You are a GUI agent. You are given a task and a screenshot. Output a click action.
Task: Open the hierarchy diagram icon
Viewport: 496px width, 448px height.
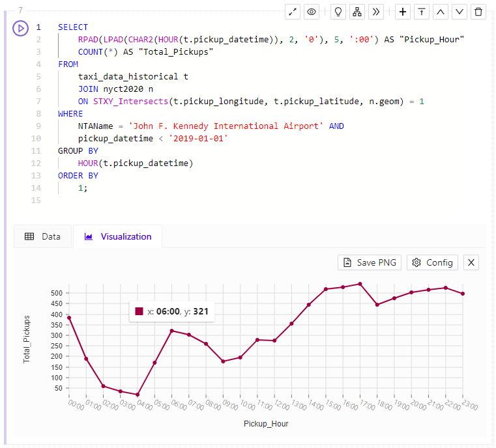(357, 12)
